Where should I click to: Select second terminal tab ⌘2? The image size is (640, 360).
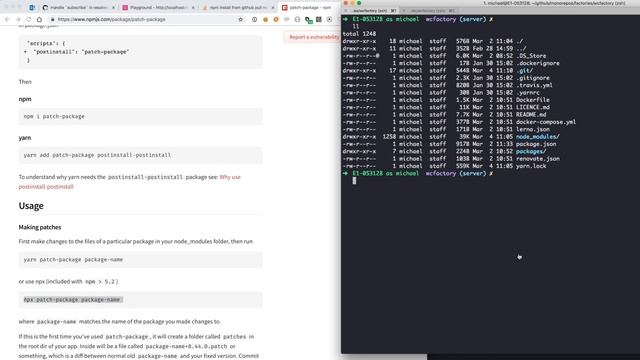click(430, 11)
